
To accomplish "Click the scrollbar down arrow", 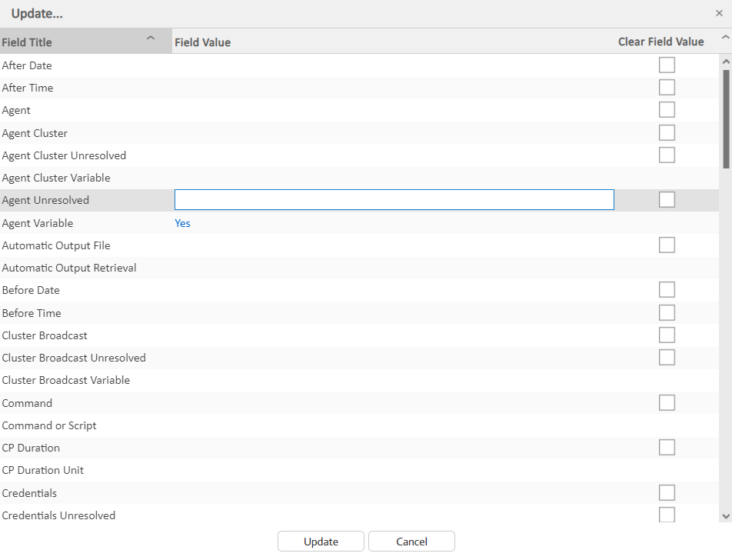I will [725, 516].
